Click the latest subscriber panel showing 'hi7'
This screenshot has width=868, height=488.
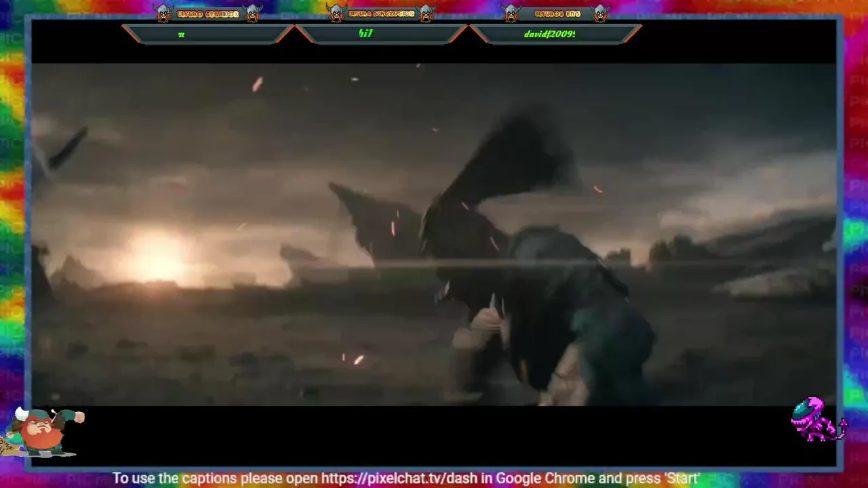pos(382,34)
